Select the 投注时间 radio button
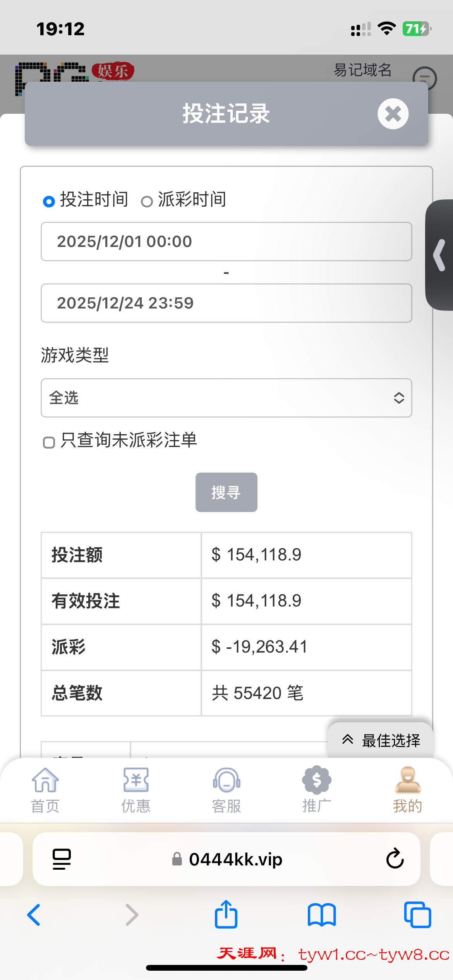This screenshot has width=453, height=980. (x=49, y=201)
